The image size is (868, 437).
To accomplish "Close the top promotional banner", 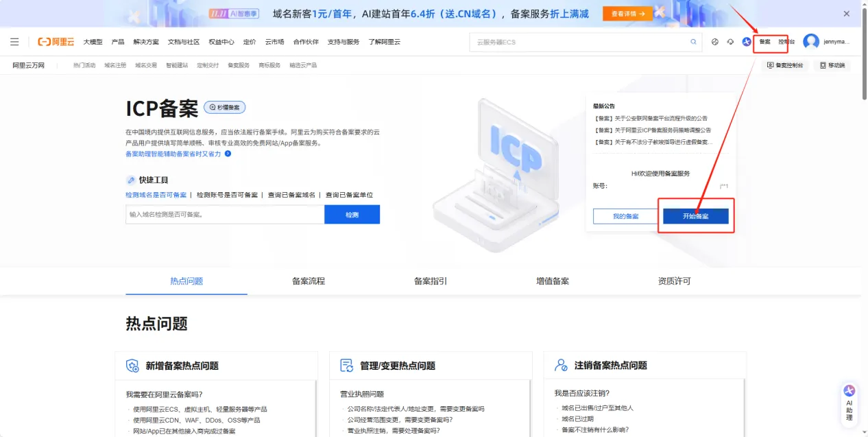I will tap(847, 14).
